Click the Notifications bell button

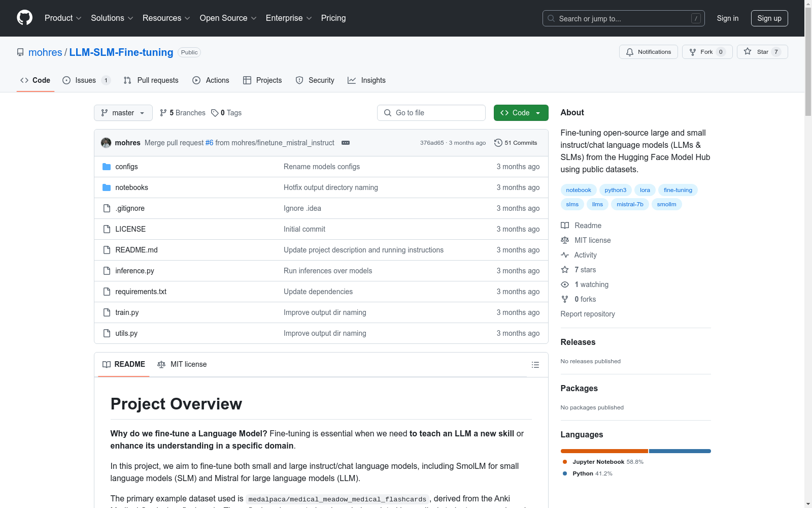tap(648, 52)
